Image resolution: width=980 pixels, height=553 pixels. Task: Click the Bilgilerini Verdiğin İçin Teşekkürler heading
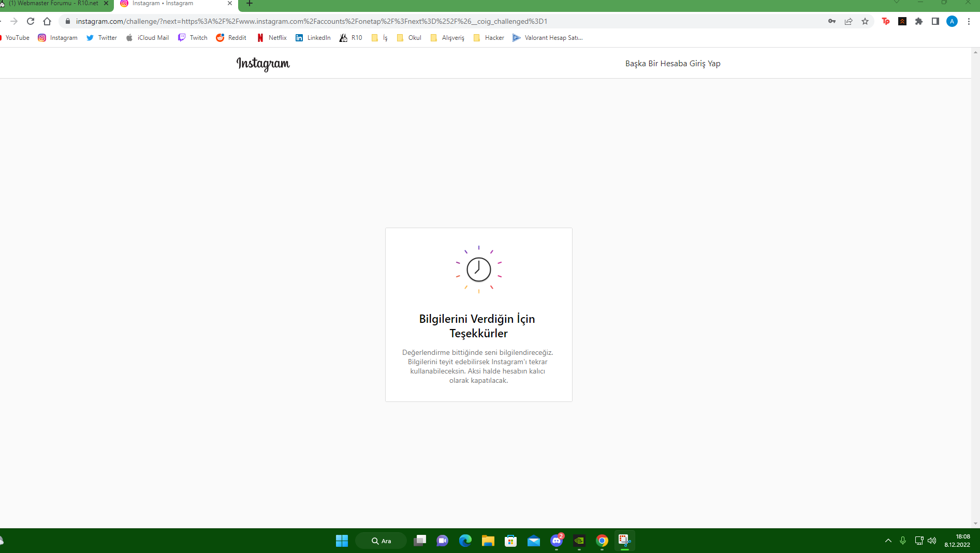click(478, 326)
